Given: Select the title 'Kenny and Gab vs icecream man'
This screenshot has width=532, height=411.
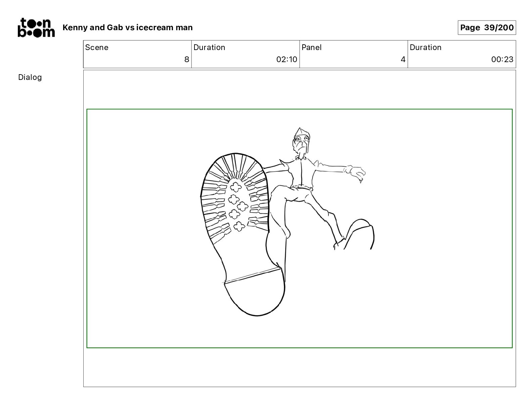Looking at the screenshot, I should [128, 28].
